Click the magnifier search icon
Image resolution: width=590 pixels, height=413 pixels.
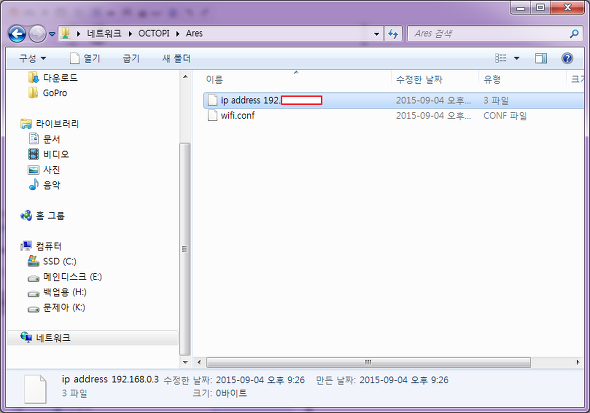pyautogui.click(x=574, y=34)
